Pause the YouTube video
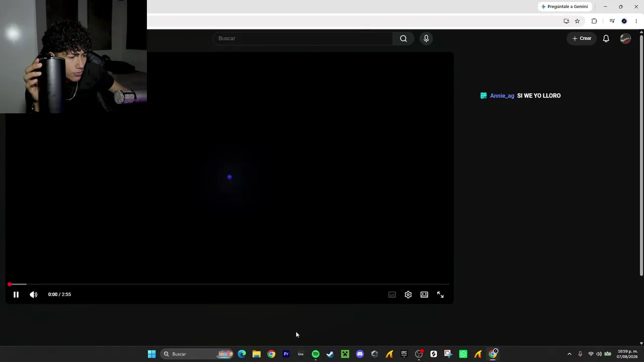The image size is (644, 362). [16, 295]
